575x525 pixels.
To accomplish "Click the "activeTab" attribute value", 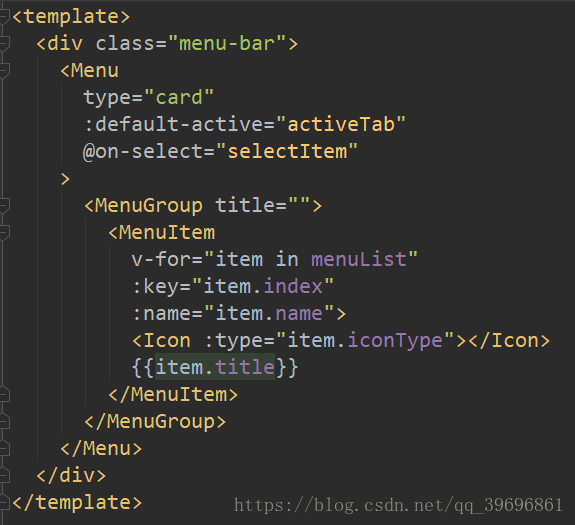I will pos(341,124).
